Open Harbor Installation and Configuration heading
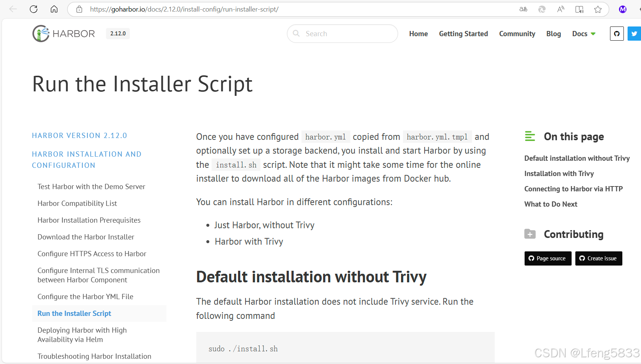 pos(87,160)
